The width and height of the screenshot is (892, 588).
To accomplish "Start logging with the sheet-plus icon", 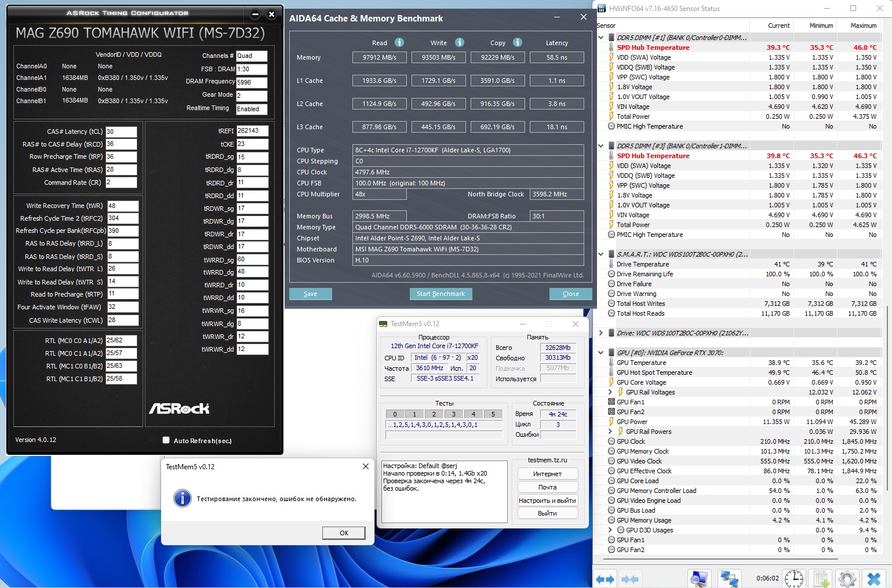I will [x=821, y=578].
